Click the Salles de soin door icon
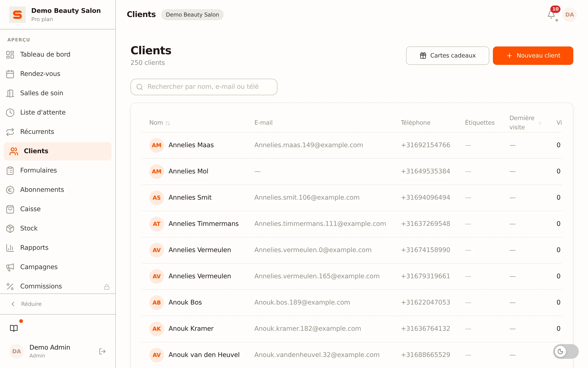 coord(10,93)
